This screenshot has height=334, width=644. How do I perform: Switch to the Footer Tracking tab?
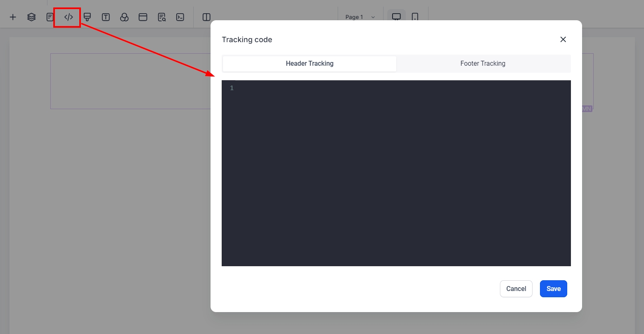coord(483,64)
